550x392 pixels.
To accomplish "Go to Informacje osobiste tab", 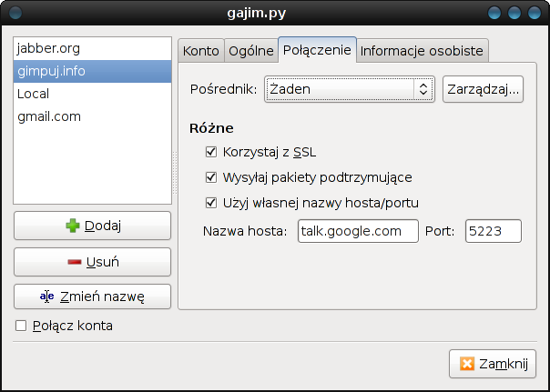I will (x=423, y=51).
